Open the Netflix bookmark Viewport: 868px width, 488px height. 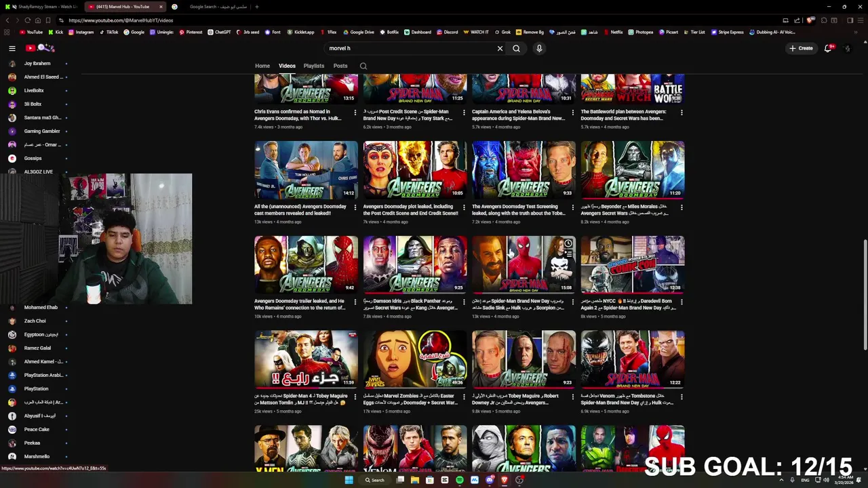click(x=613, y=32)
